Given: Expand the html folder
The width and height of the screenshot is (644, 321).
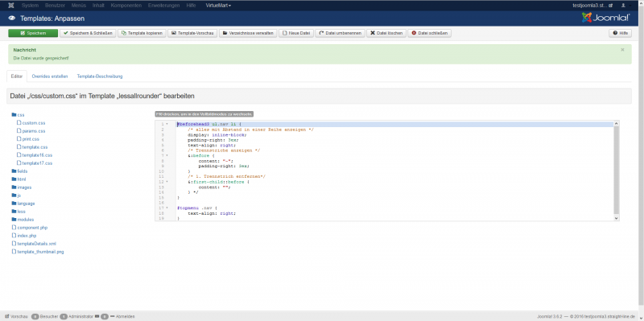Looking at the screenshot, I should (19, 179).
